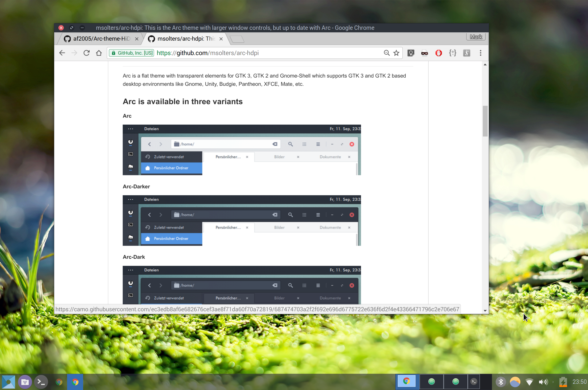Open the Arc-Dark variant screenshot image
The image size is (588, 390).
tap(242, 285)
